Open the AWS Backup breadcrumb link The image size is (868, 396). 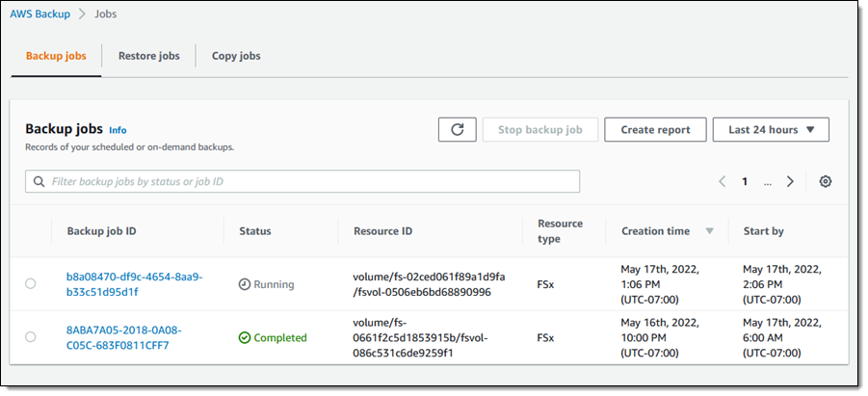pyautogui.click(x=39, y=13)
